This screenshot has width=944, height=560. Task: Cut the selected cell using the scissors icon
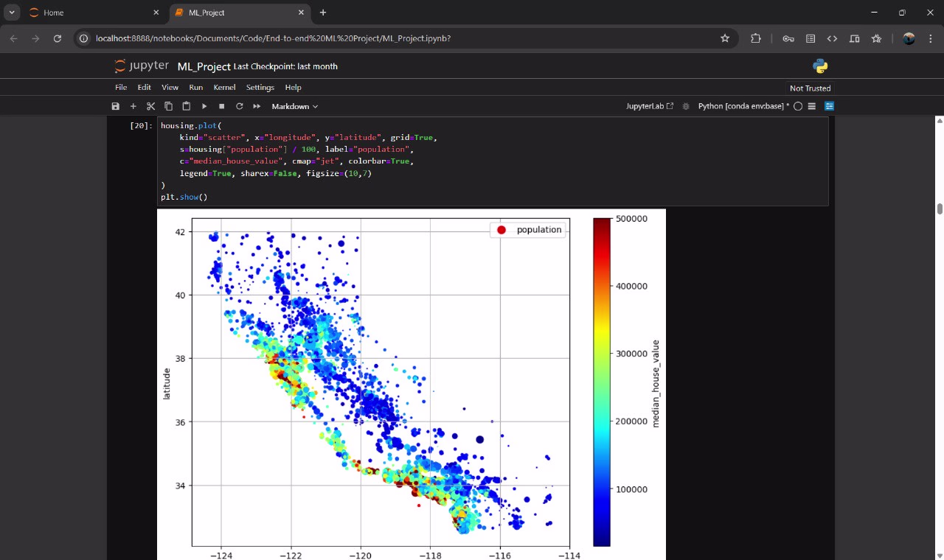coord(151,106)
